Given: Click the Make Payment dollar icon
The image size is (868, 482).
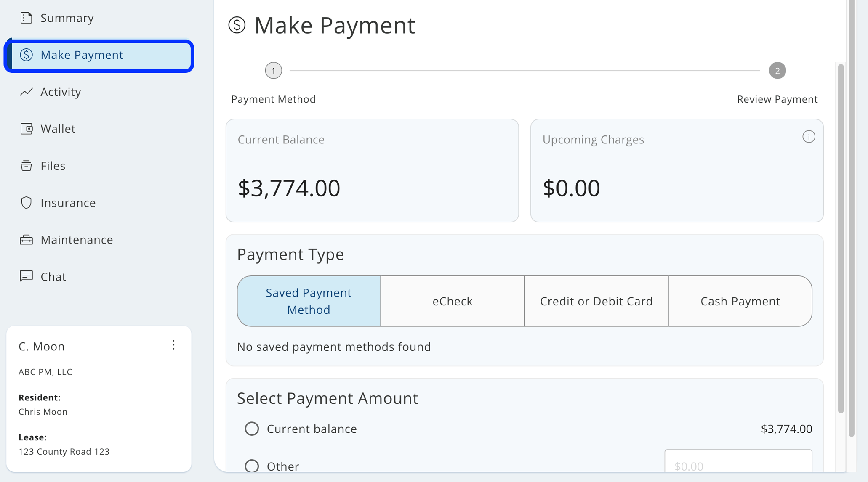Looking at the screenshot, I should point(26,55).
